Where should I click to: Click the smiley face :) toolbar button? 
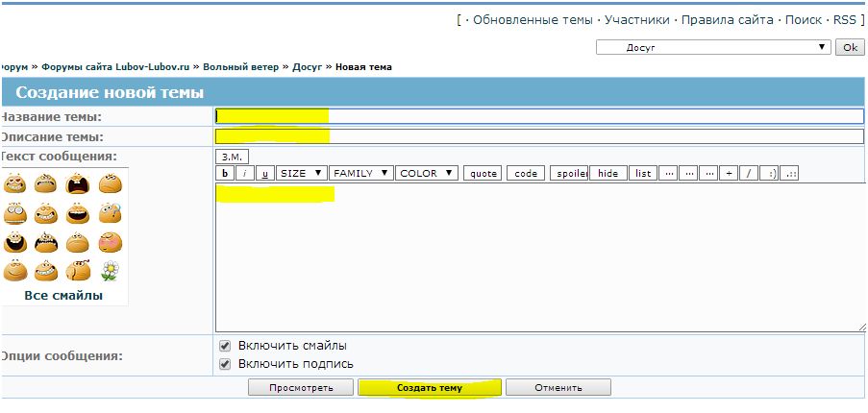771,174
